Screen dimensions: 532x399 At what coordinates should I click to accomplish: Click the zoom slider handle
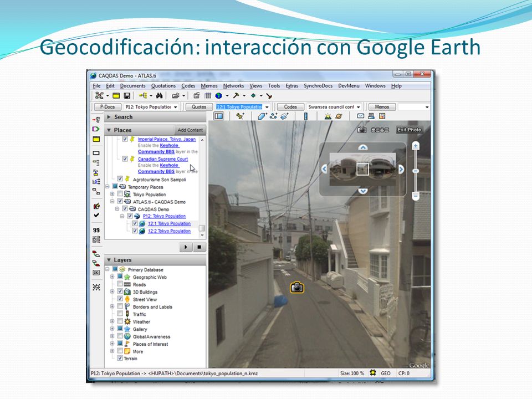[x=416, y=171]
